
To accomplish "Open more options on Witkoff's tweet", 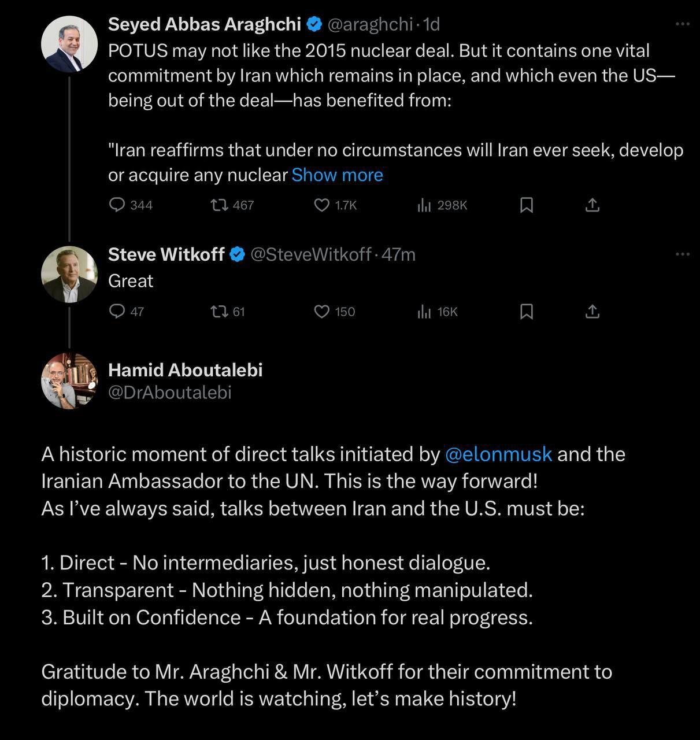I will pyautogui.click(x=683, y=254).
